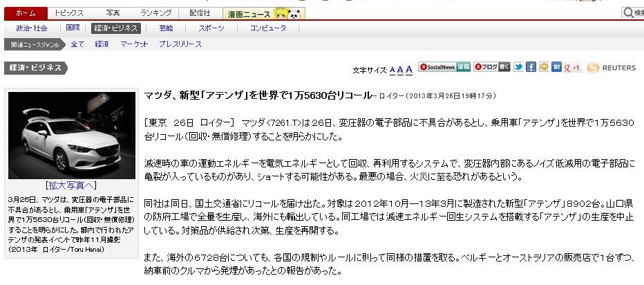
Task: Open マーケット news genre link
Action: (x=134, y=44)
